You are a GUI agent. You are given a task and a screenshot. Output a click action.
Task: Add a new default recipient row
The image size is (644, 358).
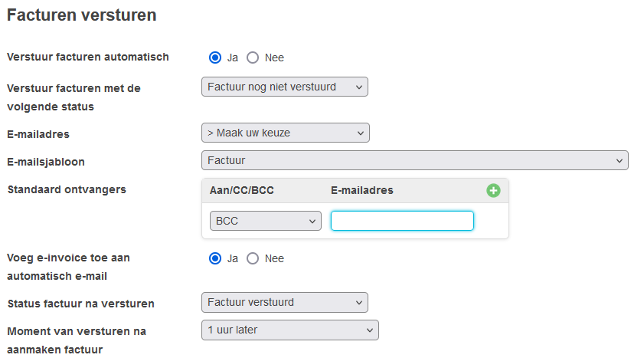pos(493,190)
